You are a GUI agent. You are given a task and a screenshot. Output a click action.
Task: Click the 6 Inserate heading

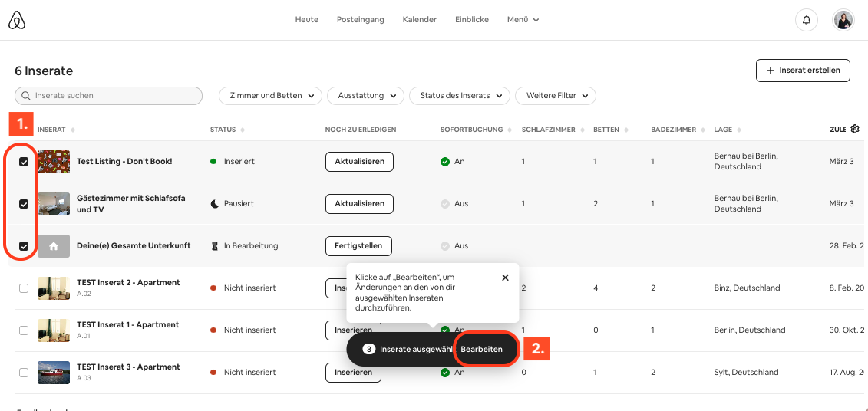pyautogui.click(x=44, y=71)
